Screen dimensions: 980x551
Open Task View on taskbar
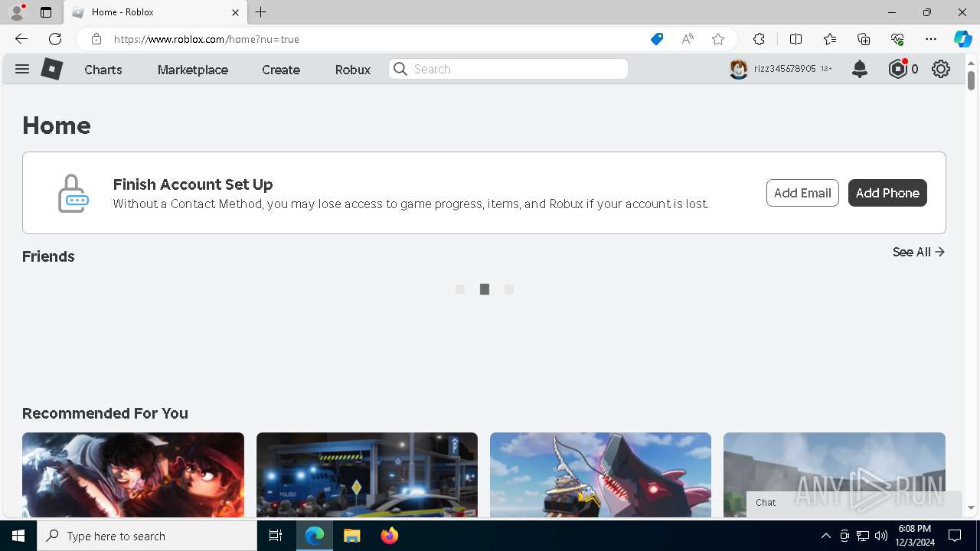[x=276, y=536]
